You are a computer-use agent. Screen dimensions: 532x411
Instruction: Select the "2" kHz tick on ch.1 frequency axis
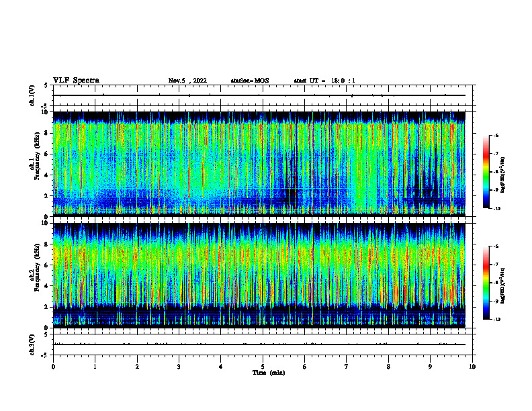(47, 195)
